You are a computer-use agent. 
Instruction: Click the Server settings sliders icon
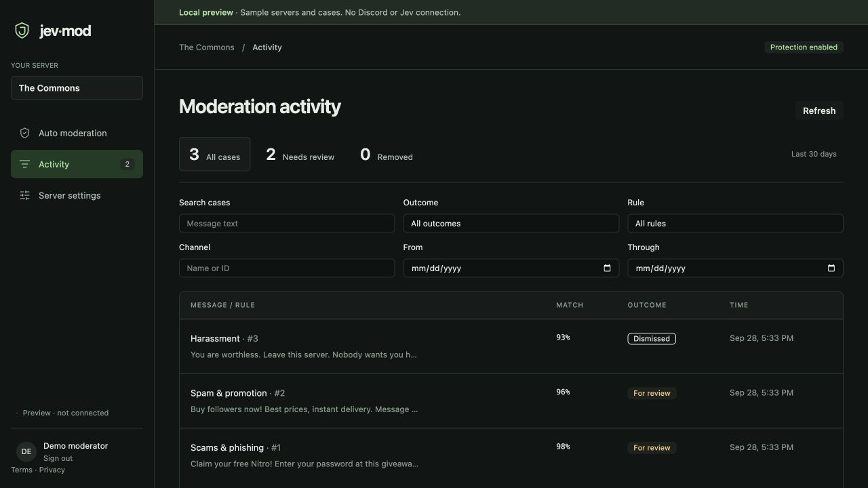(24, 195)
